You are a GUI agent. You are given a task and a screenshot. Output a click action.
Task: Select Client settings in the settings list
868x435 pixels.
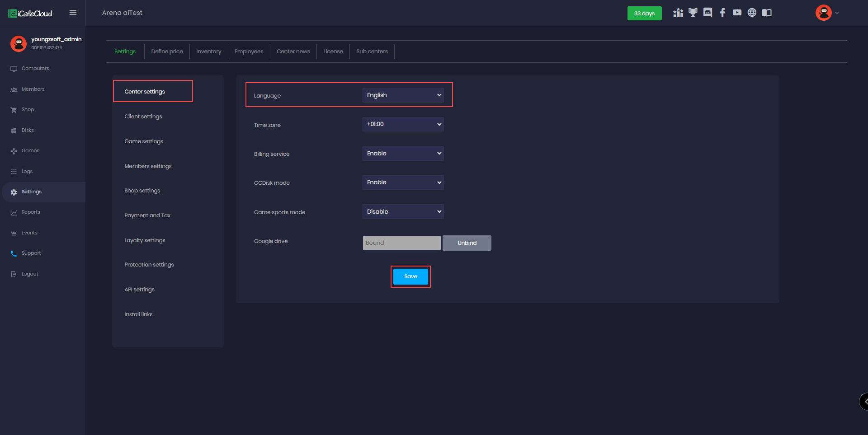(x=143, y=117)
